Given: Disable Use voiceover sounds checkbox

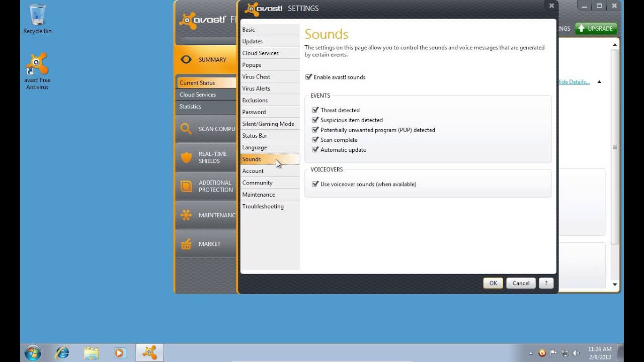Looking at the screenshot, I should tap(315, 184).
